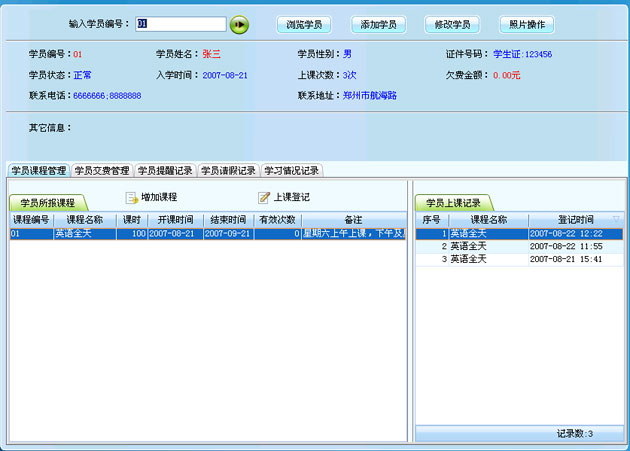The width and height of the screenshot is (630, 451).
Task: Click the 上课登记 class registration icon
Action: tap(264, 198)
